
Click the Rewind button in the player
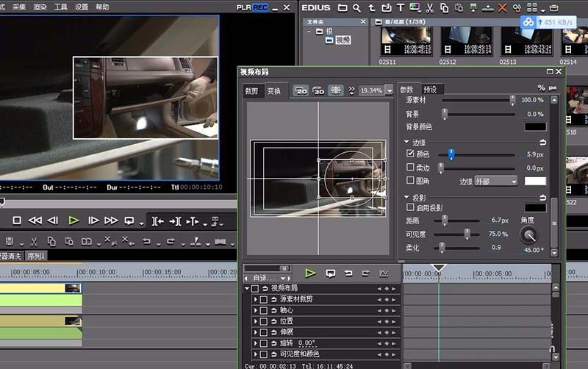point(35,221)
